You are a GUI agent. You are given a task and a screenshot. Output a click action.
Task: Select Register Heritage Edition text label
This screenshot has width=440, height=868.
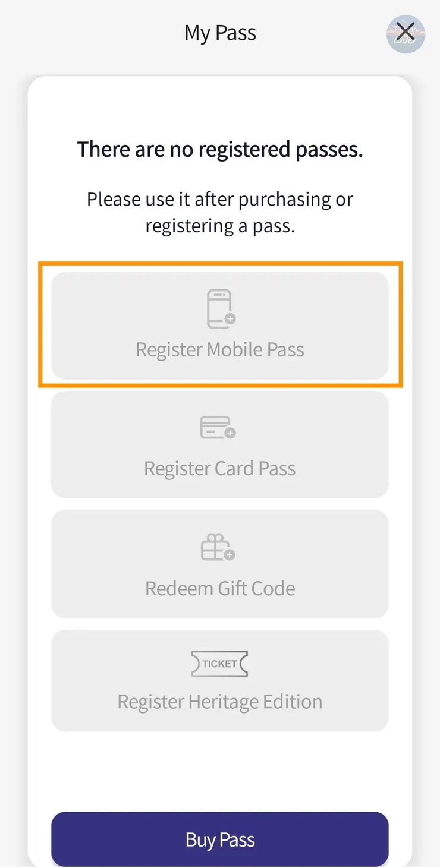[x=220, y=702]
